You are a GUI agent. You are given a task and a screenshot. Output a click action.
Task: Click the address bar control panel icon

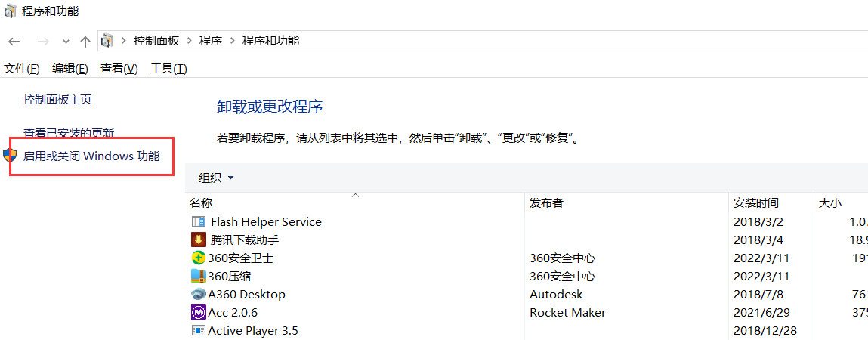point(107,41)
